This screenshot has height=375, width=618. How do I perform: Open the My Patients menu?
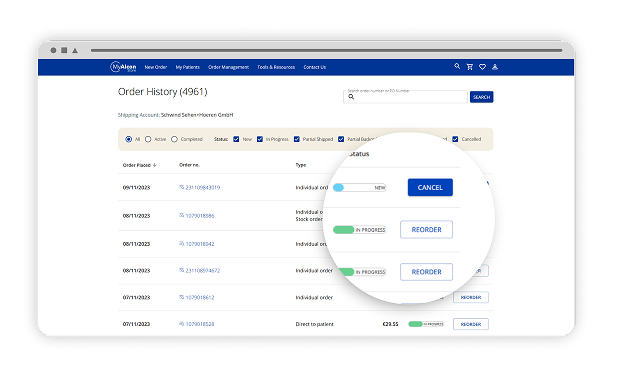click(188, 67)
